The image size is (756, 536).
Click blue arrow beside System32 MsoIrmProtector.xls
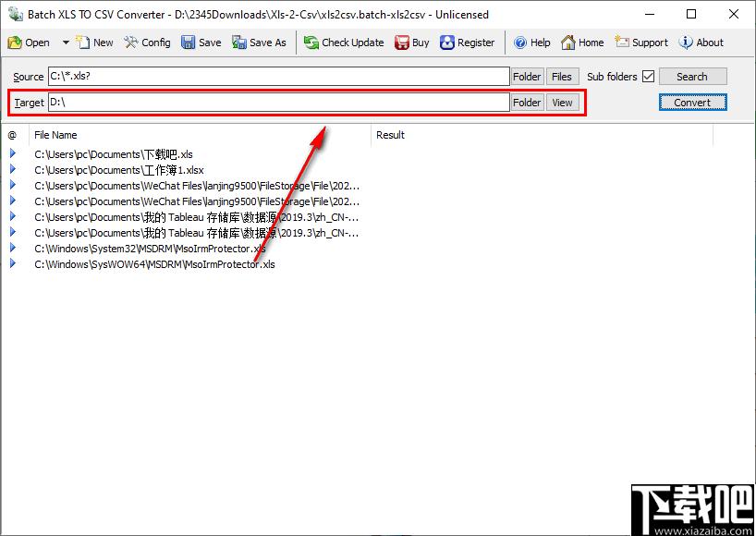(x=13, y=248)
